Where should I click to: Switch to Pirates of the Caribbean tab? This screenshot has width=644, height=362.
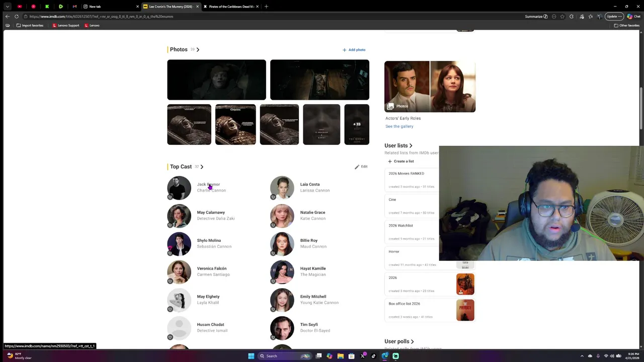(x=231, y=7)
